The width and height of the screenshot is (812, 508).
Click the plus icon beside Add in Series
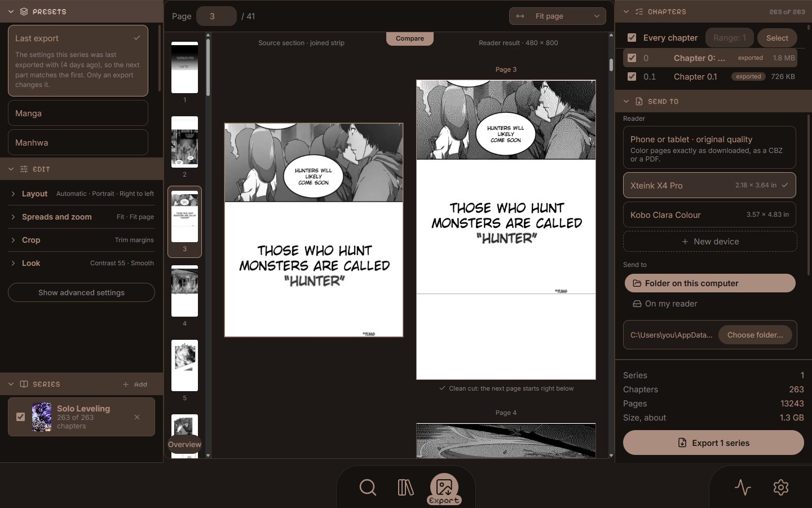[126, 384]
